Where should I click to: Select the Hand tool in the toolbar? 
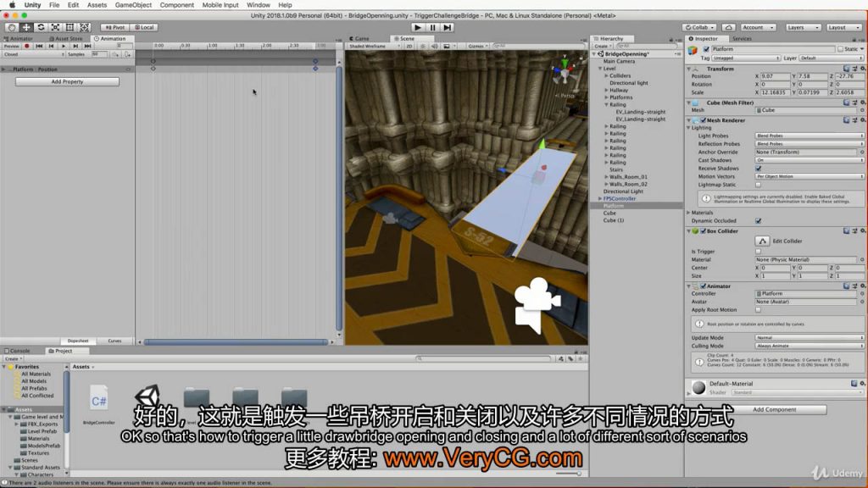pos(11,27)
